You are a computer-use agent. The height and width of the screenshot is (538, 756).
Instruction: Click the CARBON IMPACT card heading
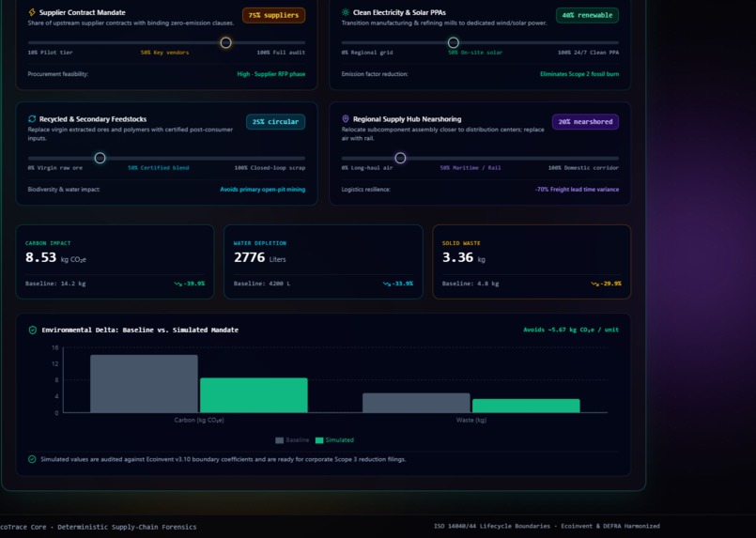point(48,243)
